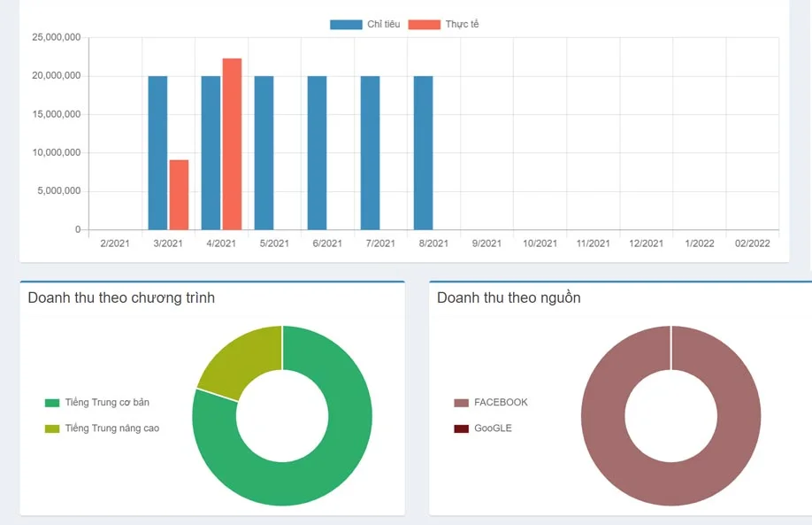Click the blue target bar for 4/2021
812x525 pixels.
[211, 152]
